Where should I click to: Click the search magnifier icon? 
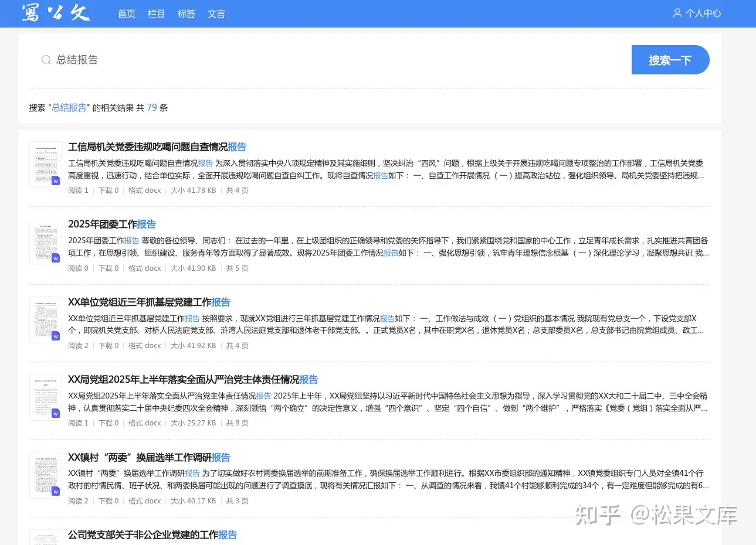pyautogui.click(x=46, y=60)
